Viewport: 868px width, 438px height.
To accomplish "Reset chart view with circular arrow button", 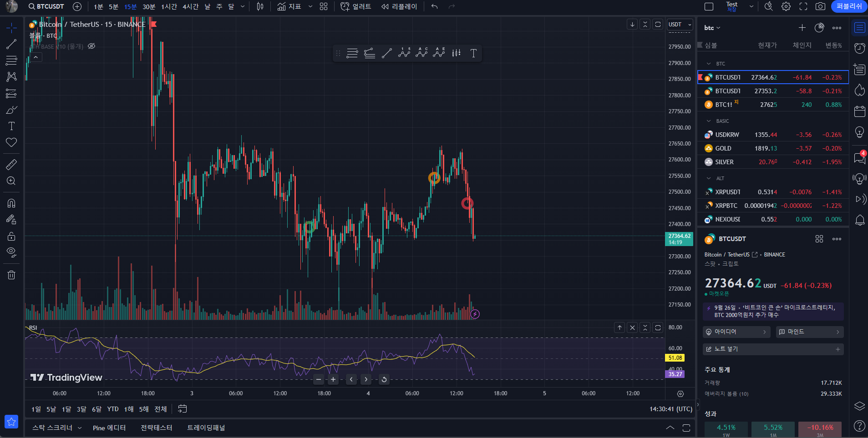I will coord(384,379).
